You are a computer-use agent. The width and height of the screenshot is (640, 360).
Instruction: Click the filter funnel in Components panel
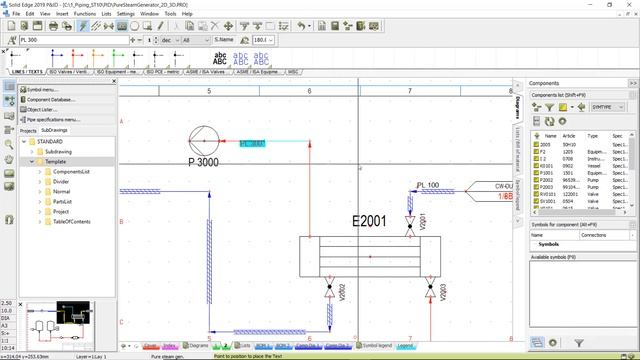550,107
